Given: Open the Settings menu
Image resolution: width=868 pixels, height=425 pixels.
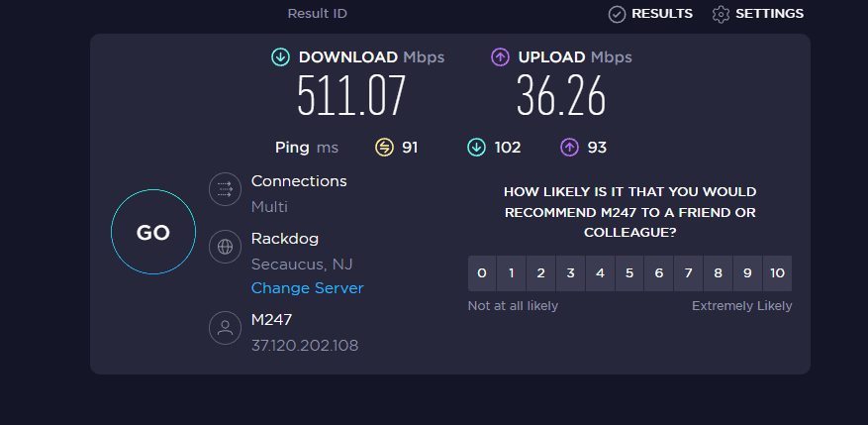Looking at the screenshot, I should [x=757, y=14].
